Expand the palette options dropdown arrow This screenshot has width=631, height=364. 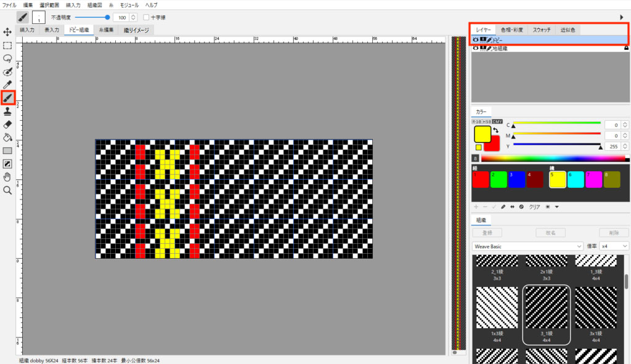pos(556,207)
